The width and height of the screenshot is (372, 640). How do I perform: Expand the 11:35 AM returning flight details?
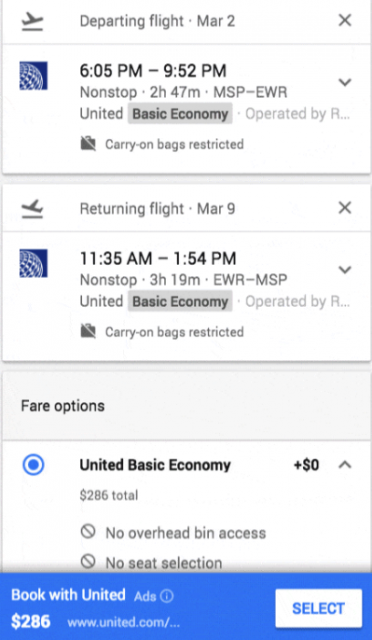345,270
